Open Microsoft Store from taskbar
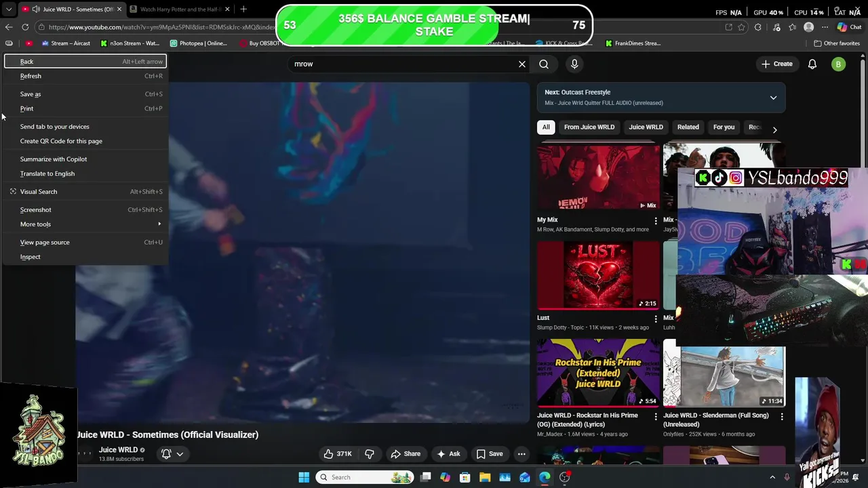This screenshot has width=868, height=488. pos(465,477)
